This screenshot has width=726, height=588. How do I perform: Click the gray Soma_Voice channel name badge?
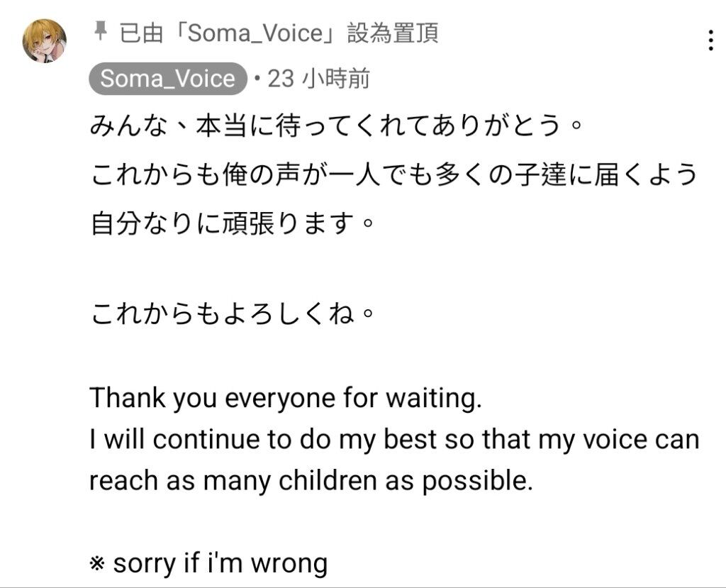(167, 78)
